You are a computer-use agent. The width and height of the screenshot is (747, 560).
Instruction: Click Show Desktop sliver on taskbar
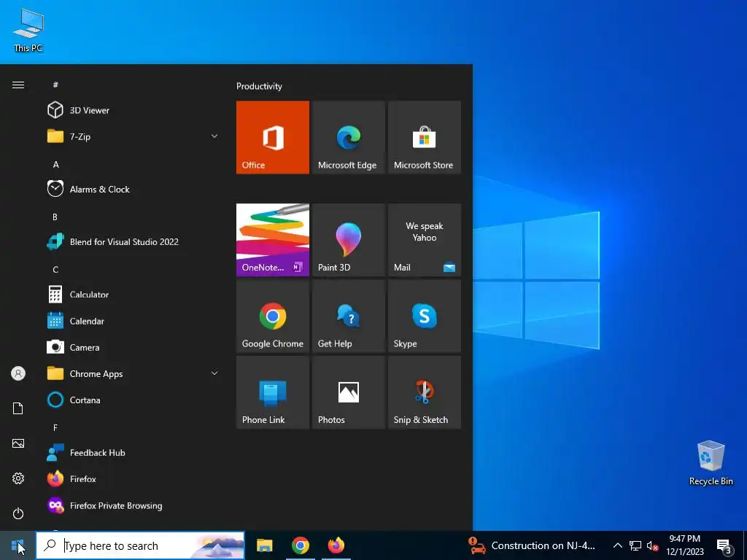point(745,545)
